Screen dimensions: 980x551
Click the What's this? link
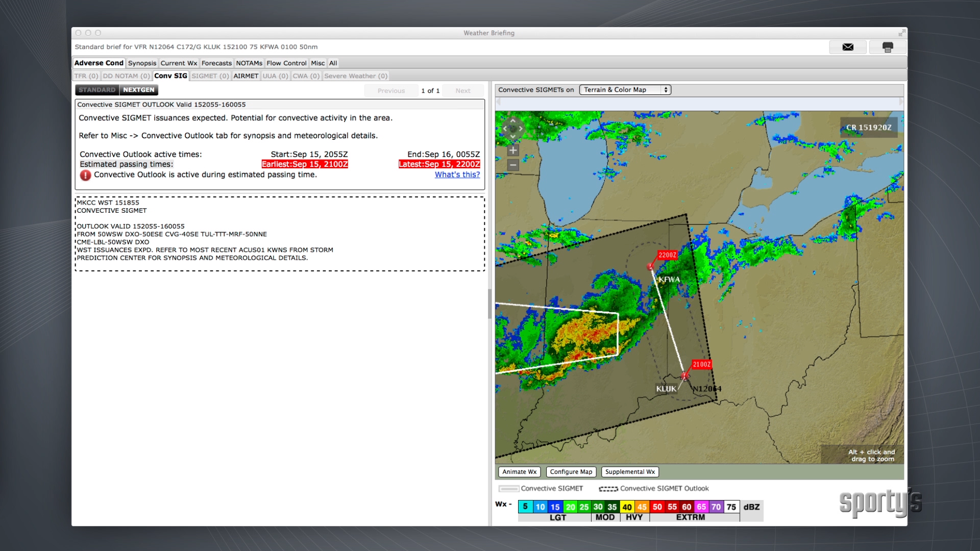click(x=457, y=174)
